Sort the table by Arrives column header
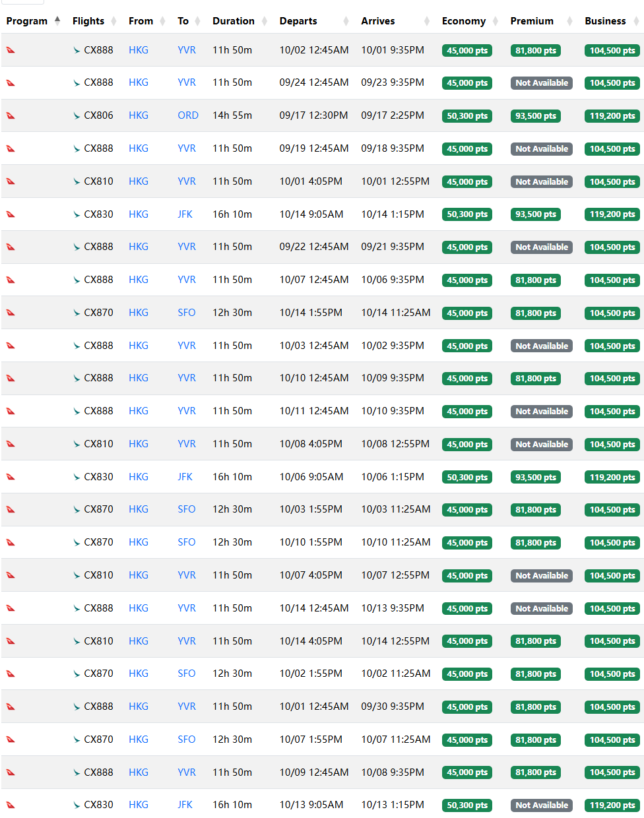 (x=378, y=21)
